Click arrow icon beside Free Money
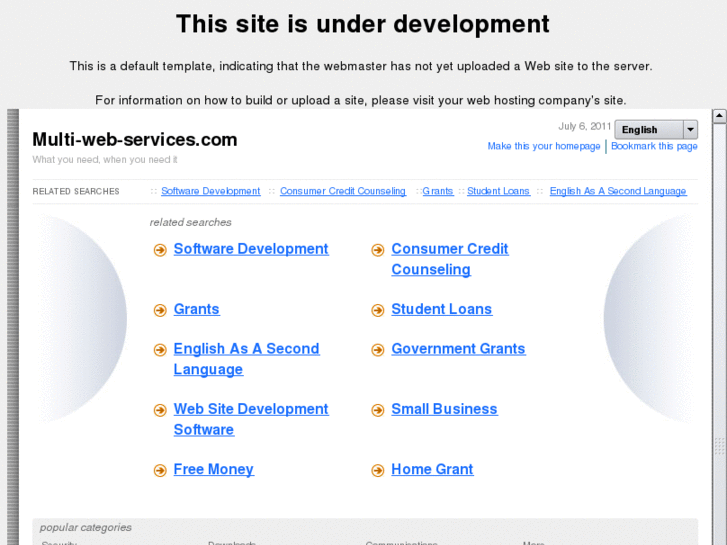This screenshot has width=727, height=545. coord(160,470)
